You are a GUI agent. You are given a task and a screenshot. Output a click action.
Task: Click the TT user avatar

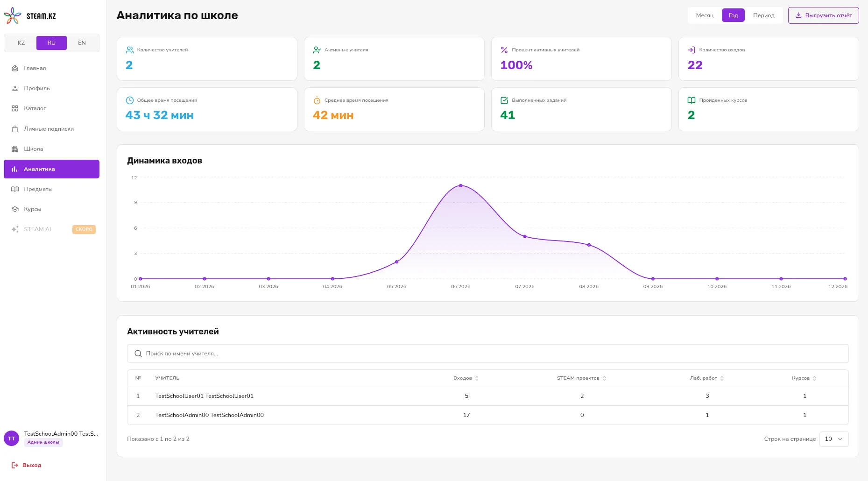pos(11,439)
